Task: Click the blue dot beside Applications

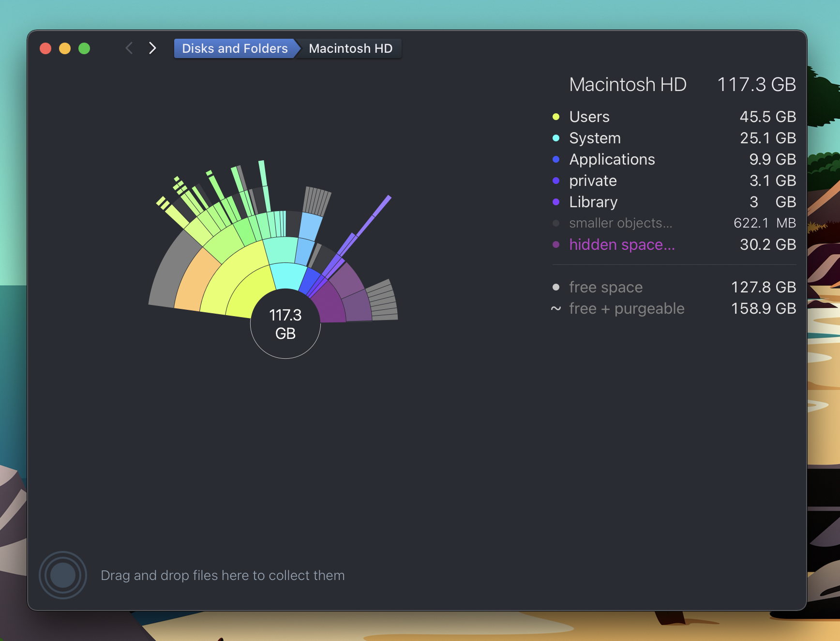Action: coord(555,159)
